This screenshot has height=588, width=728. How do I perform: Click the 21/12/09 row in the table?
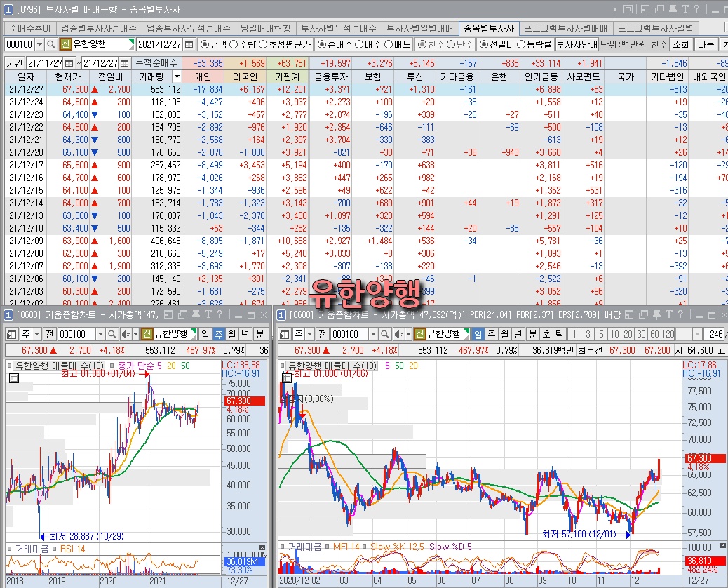[x=366, y=241]
